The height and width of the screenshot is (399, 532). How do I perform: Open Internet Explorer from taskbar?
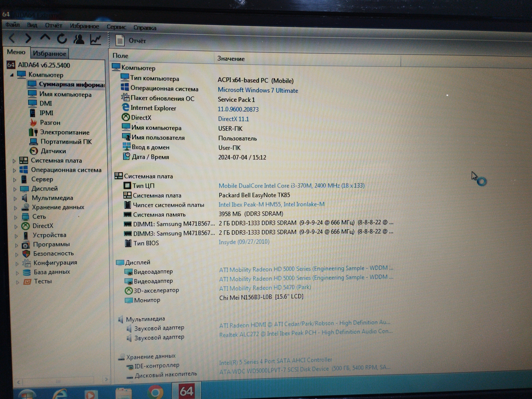(60, 394)
